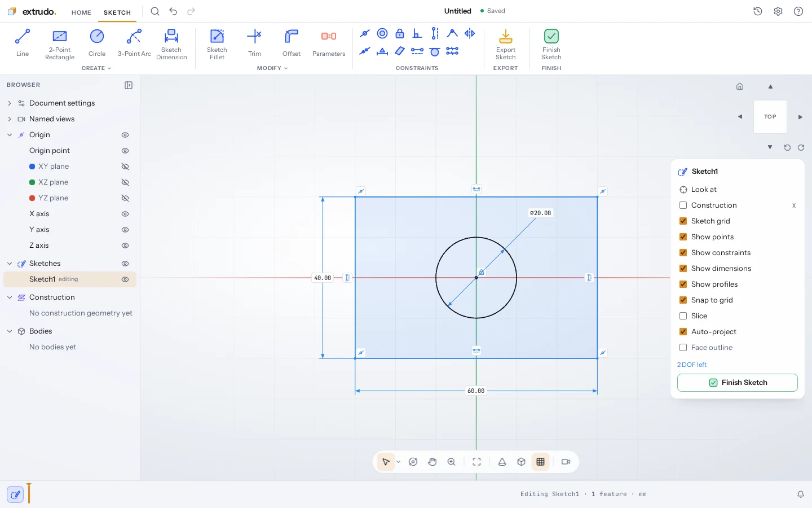Enable the Slice checkbox
The image size is (812, 508).
[683, 316]
